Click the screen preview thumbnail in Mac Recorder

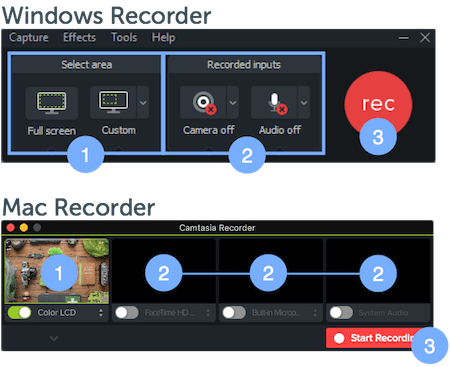pos(57,271)
